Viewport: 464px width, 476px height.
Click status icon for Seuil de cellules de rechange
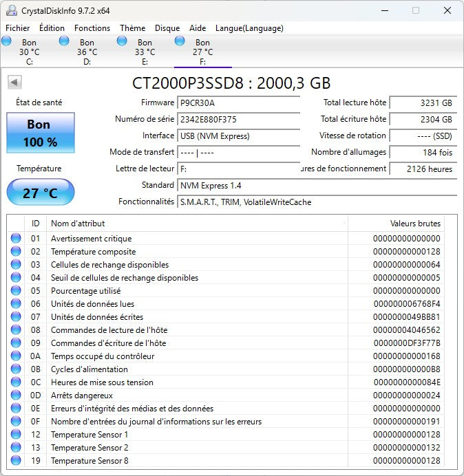click(x=16, y=277)
